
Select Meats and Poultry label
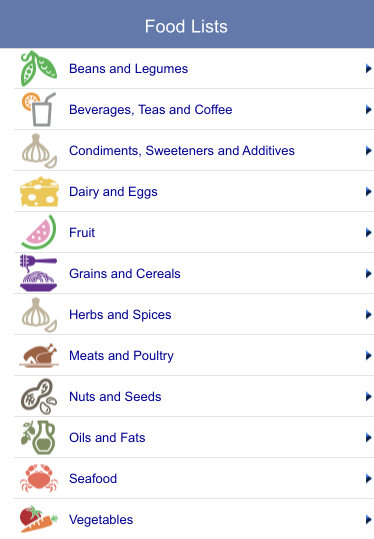(x=121, y=356)
